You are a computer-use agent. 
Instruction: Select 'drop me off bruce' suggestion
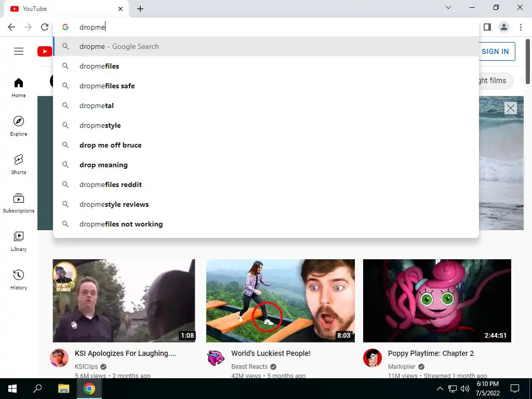(x=266, y=145)
